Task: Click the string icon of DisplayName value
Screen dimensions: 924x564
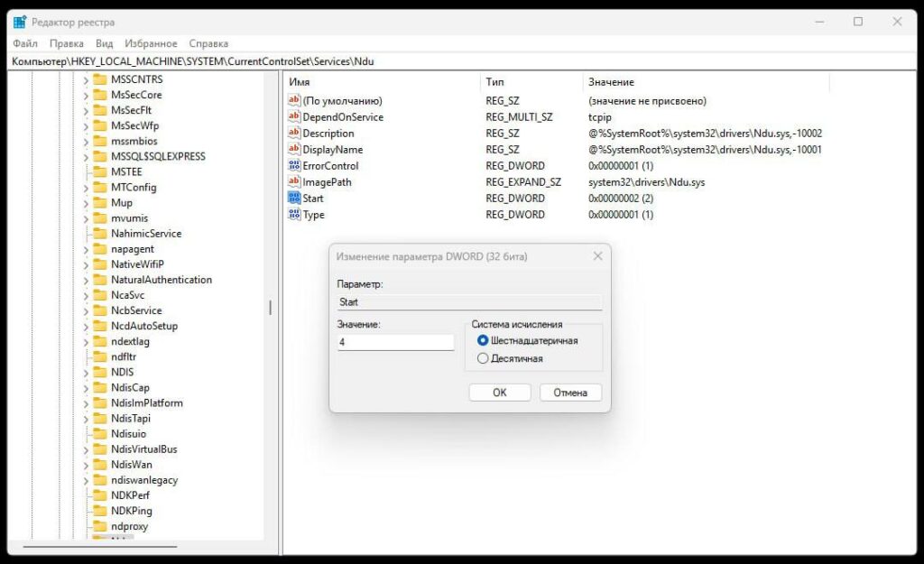Action: coord(294,149)
